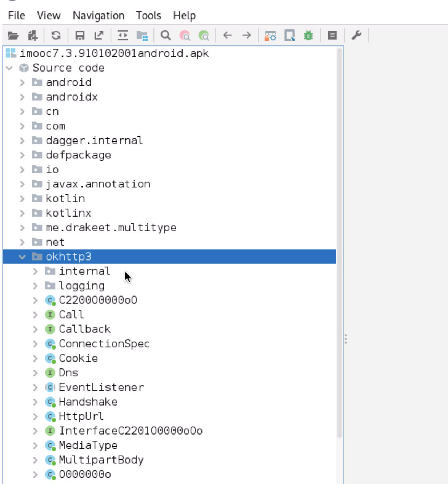This screenshot has height=484, width=448.
Task: Toggle Sync with editor icon
Action: click(x=123, y=35)
